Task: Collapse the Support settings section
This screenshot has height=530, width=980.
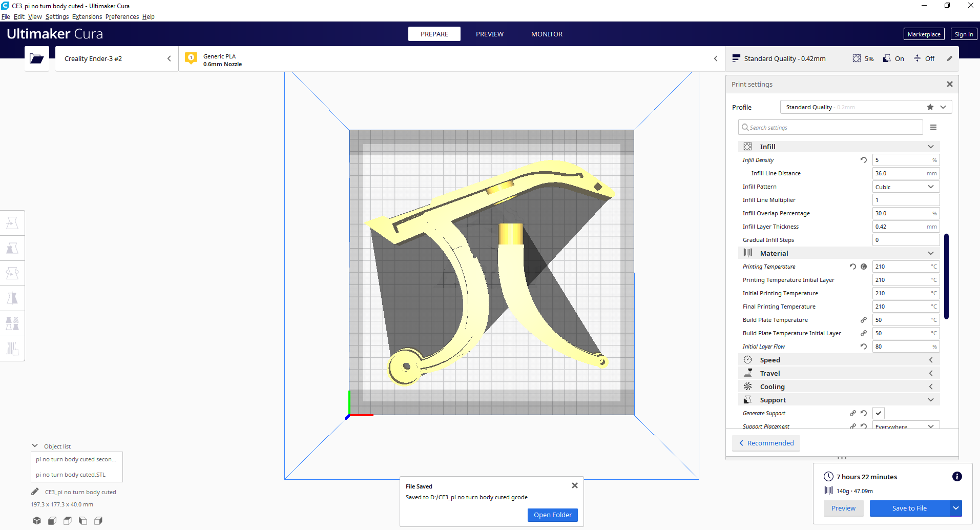Action: 839,400
